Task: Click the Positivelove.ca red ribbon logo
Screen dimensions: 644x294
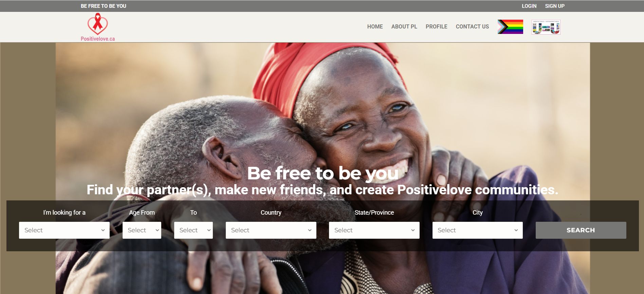Action: coord(98,27)
